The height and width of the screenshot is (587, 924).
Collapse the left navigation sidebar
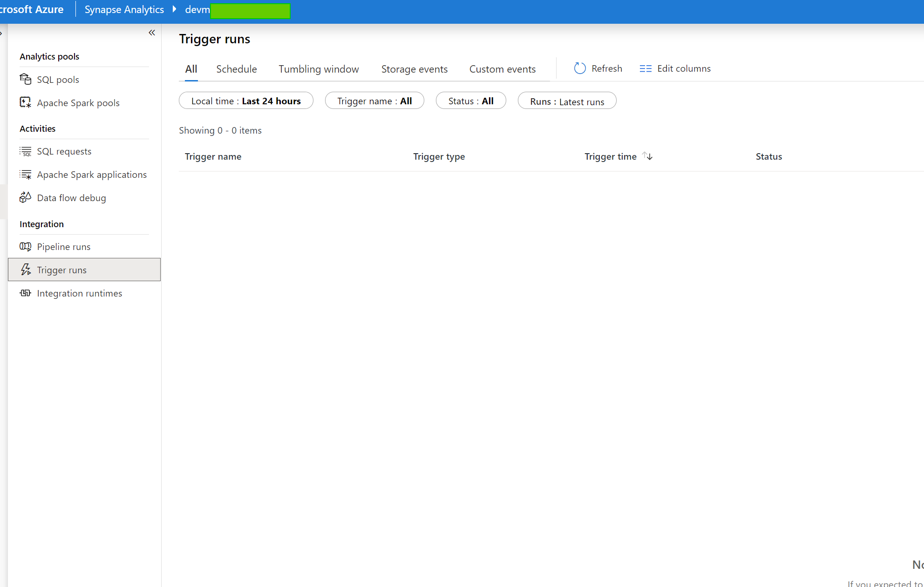point(151,32)
